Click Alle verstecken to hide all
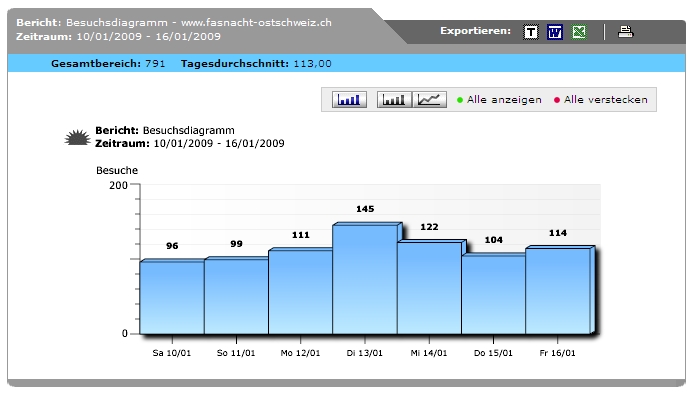 click(605, 100)
